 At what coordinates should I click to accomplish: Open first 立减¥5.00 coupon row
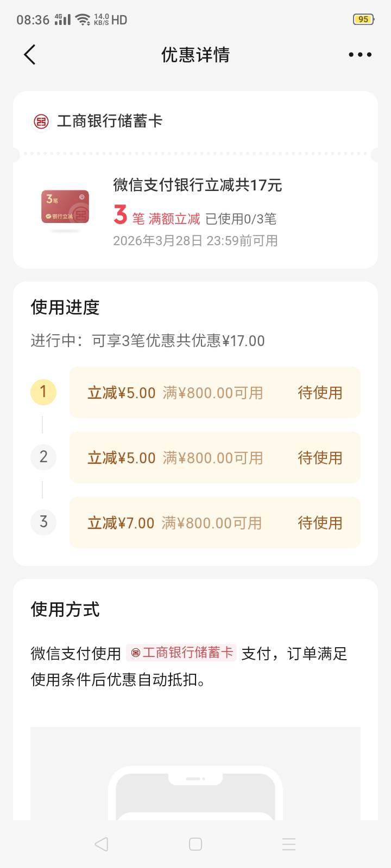(x=215, y=392)
